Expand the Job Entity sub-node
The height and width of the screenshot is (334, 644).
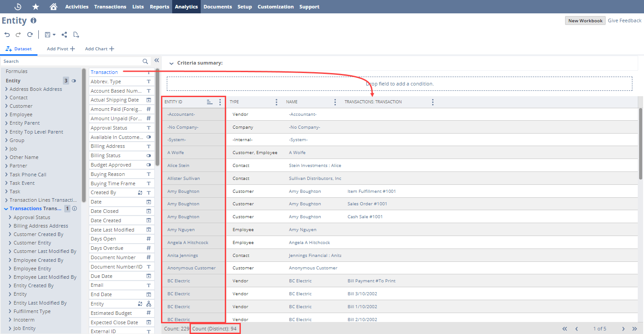click(x=10, y=328)
